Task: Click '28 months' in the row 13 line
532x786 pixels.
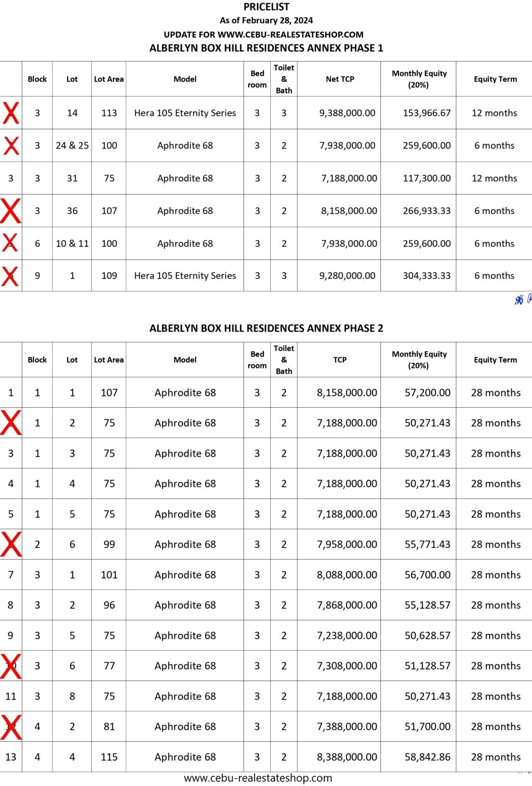Action: click(x=496, y=757)
